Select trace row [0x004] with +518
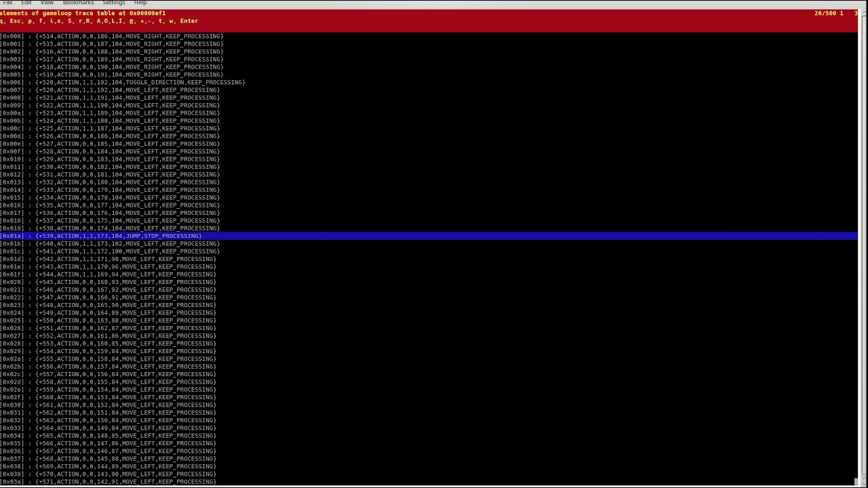The width and height of the screenshot is (868, 488). 112,67
